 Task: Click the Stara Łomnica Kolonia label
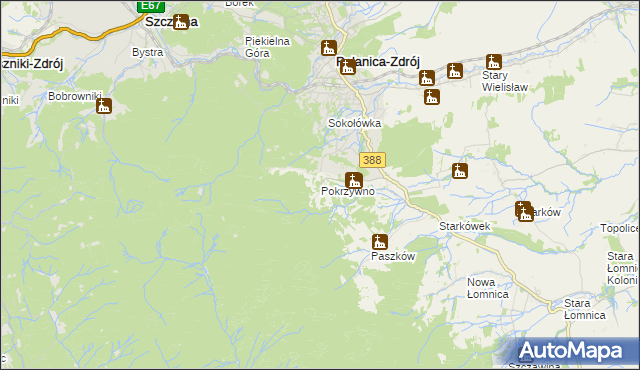click(622, 268)
